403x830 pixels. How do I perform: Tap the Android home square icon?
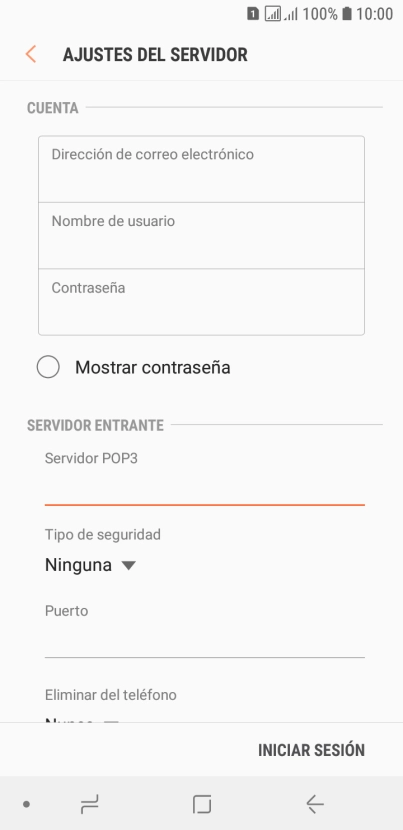[x=202, y=805]
